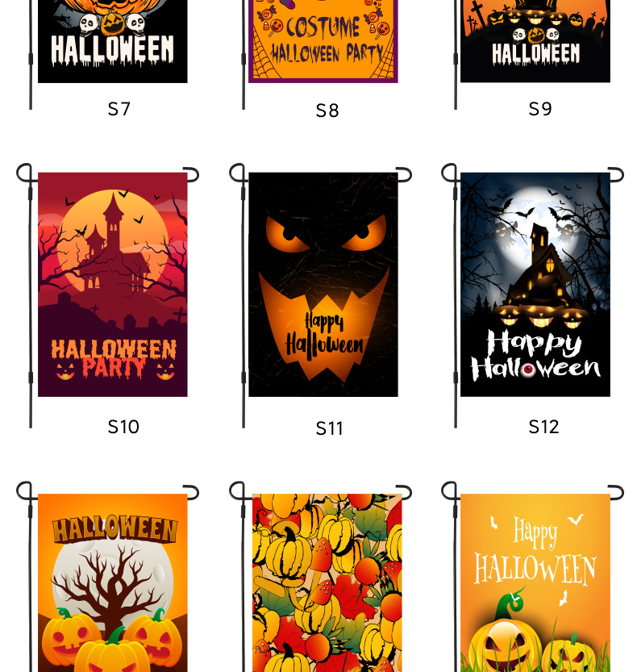
Task: Open the red castle Halloween Party flag
Action: (113, 285)
